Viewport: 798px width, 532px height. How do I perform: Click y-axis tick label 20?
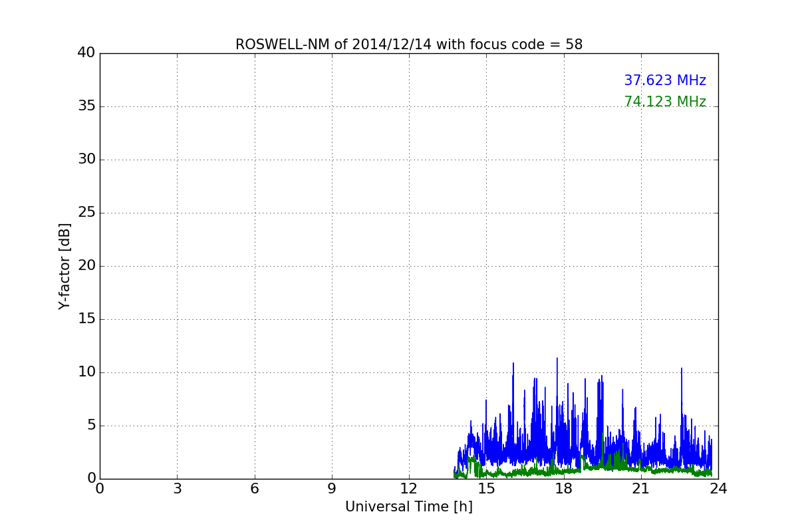tap(86, 266)
